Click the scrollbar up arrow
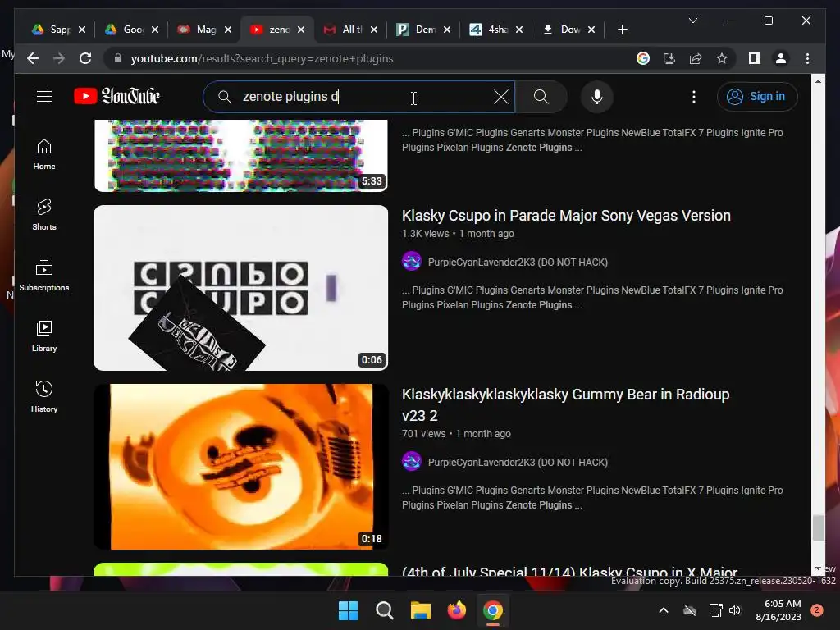The width and height of the screenshot is (840, 630). point(818,81)
